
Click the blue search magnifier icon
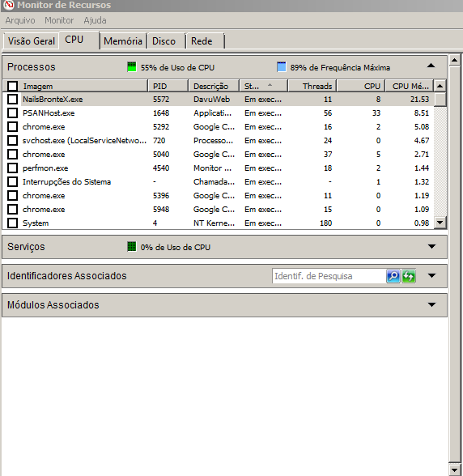coord(393,276)
